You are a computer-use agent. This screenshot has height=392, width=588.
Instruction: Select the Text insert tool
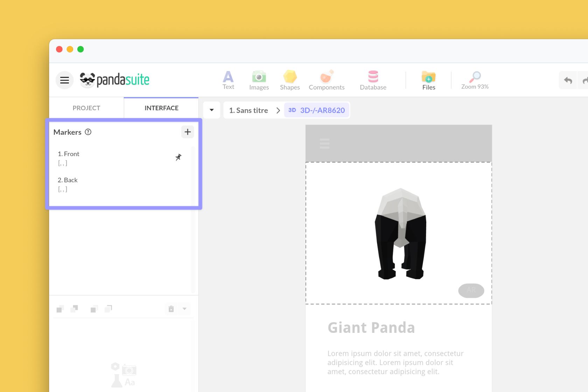click(x=228, y=80)
